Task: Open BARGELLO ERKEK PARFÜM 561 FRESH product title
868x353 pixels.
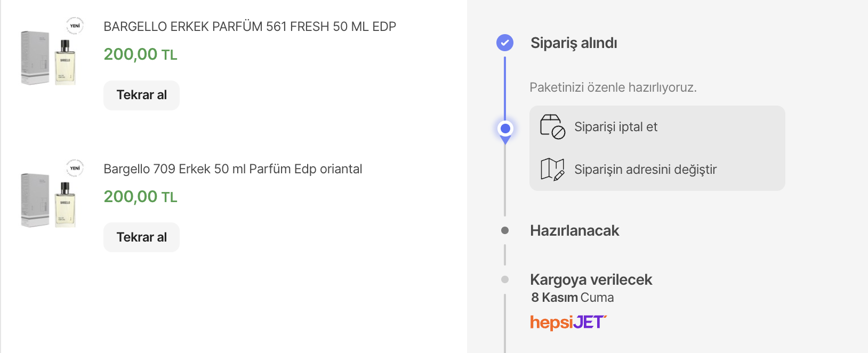Action: click(250, 27)
